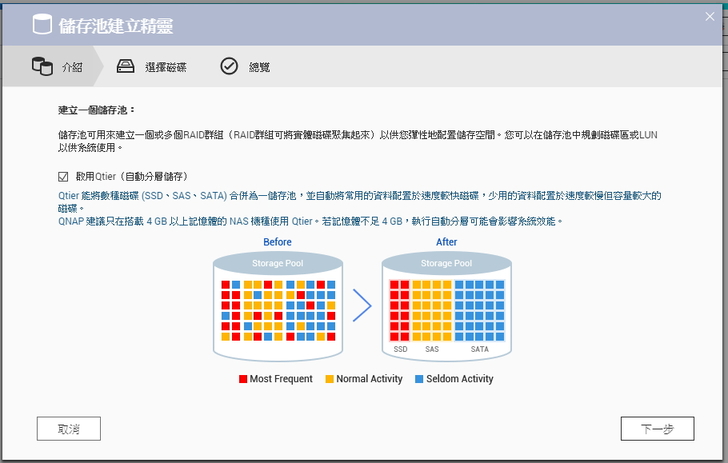Click the 取消 cancel button
This screenshot has height=463, width=728.
point(69,429)
